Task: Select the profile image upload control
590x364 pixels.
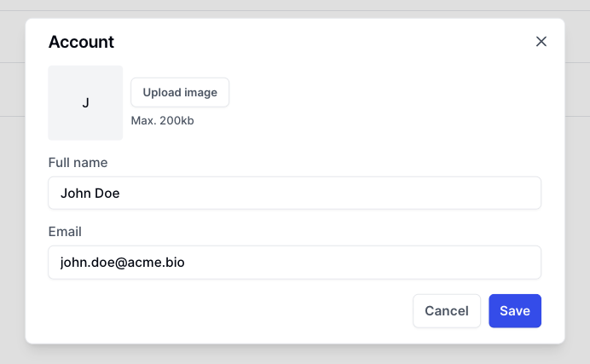Action: point(180,92)
